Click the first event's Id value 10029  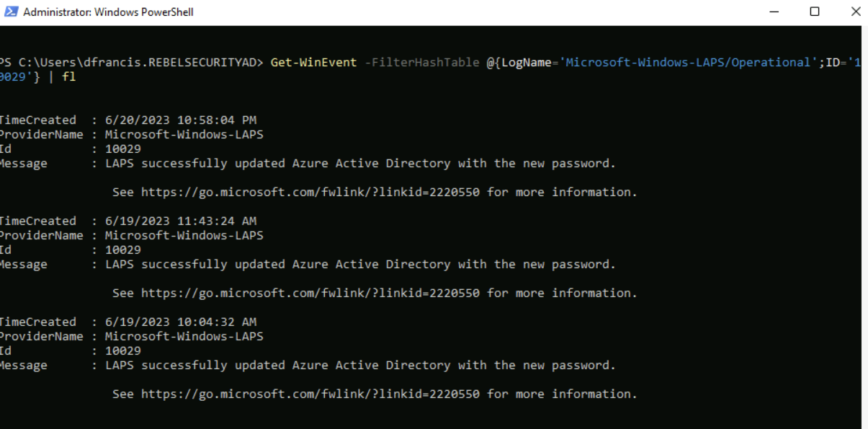pos(123,149)
